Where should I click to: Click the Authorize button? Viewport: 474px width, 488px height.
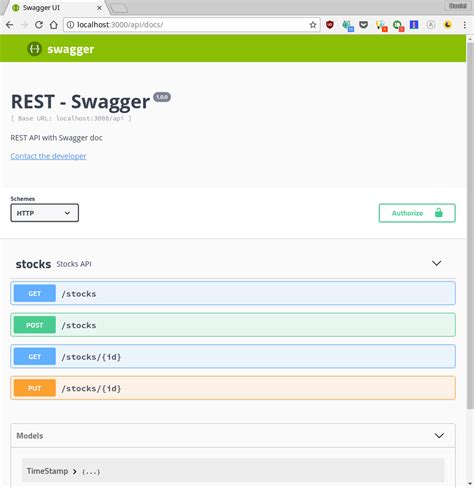(x=417, y=213)
